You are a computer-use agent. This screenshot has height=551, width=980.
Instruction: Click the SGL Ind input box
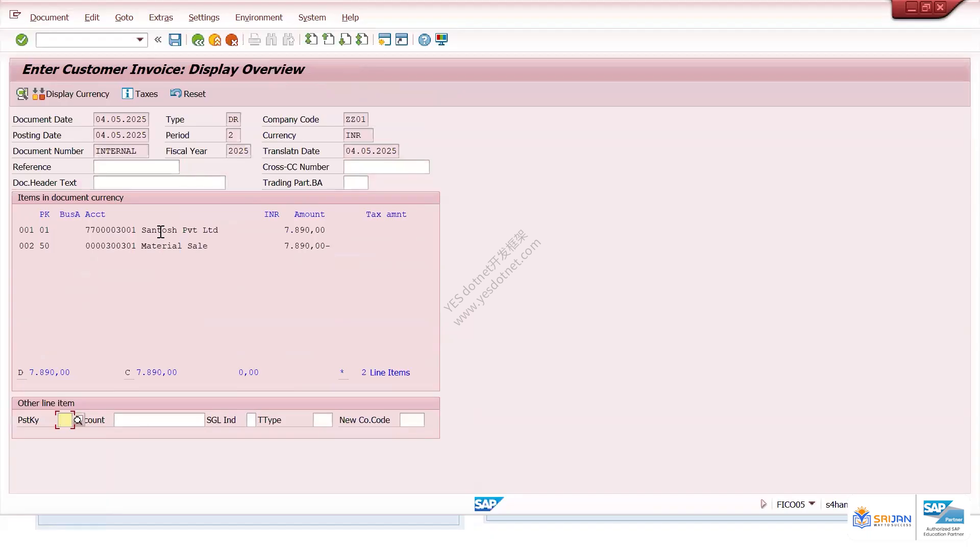251,420
